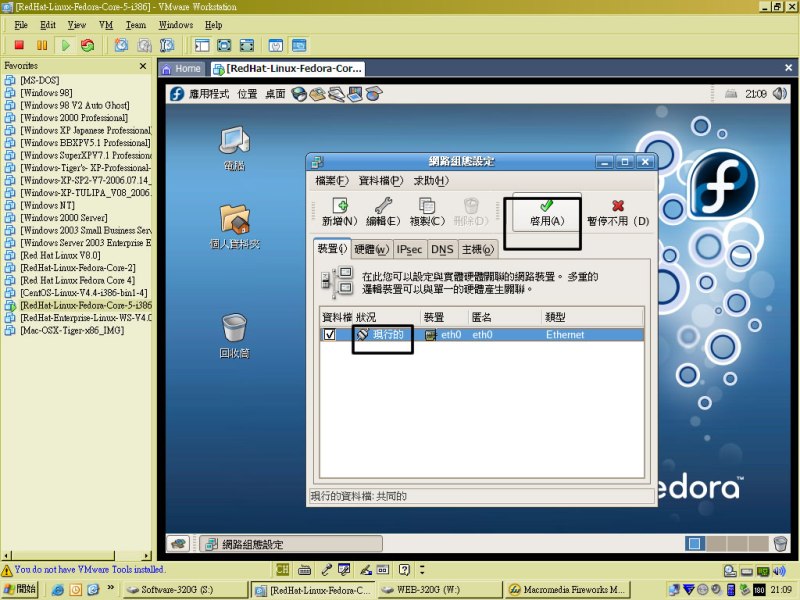Open the VMware View menu
The height and width of the screenshot is (600, 800).
pos(77,25)
